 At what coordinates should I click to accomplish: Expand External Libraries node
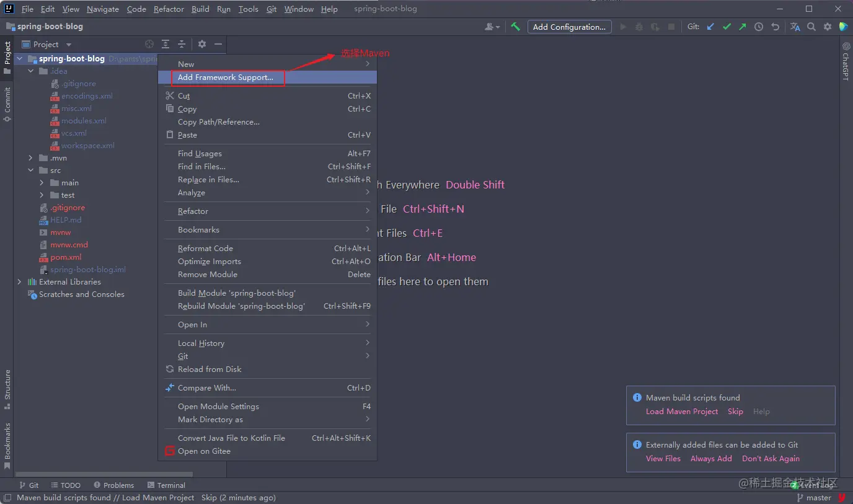tap(20, 282)
